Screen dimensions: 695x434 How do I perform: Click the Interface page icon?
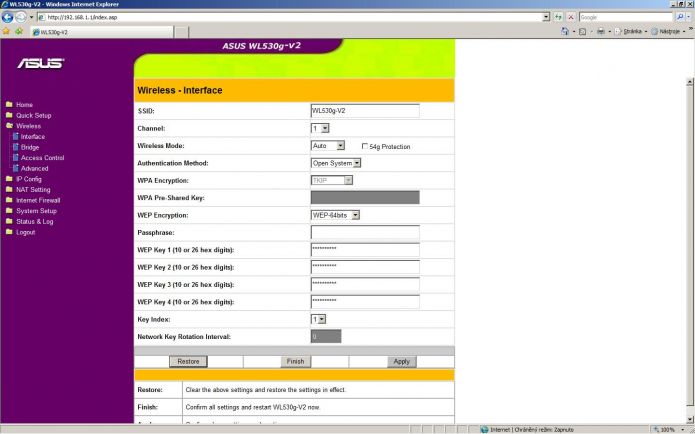click(16, 136)
